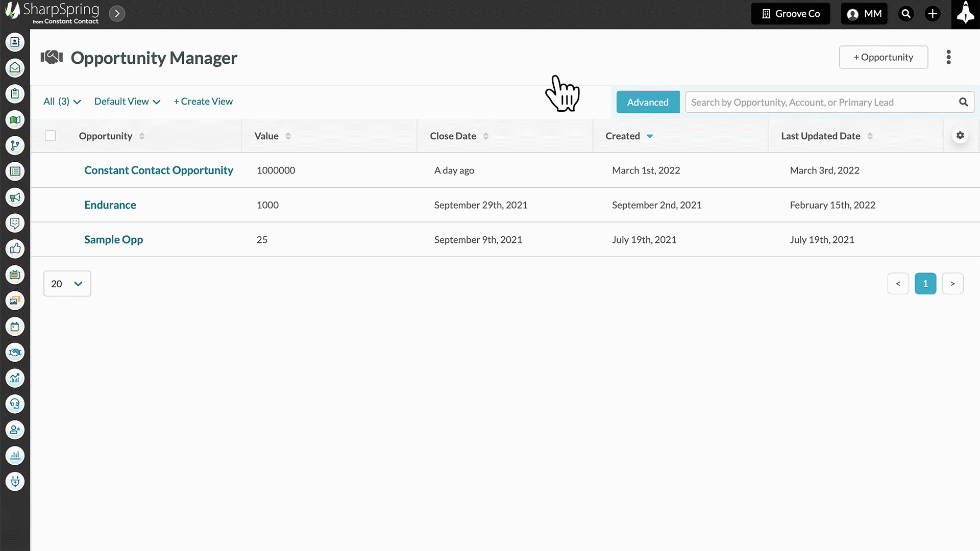Open the rows-per-page 20 dropdown
980x551 pixels.
click(x=67, y=284)
